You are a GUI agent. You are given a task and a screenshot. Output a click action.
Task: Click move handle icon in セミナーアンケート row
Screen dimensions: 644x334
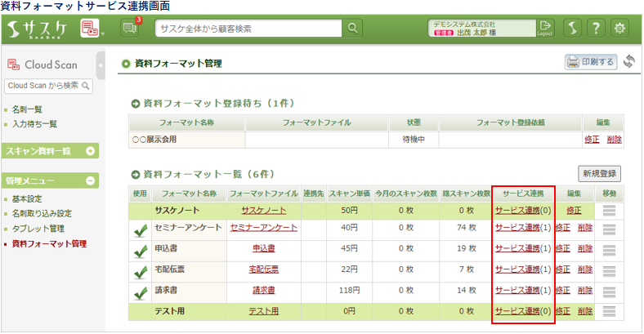(609, 229)
